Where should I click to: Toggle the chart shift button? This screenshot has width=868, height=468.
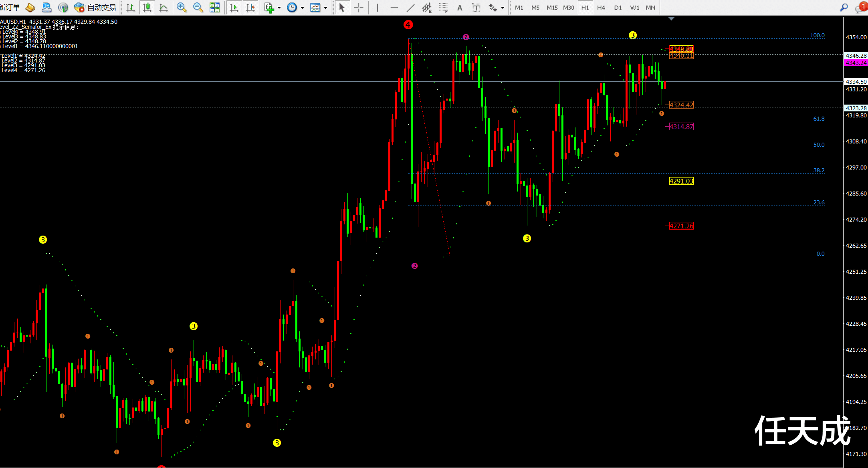[x=250, y=8]
